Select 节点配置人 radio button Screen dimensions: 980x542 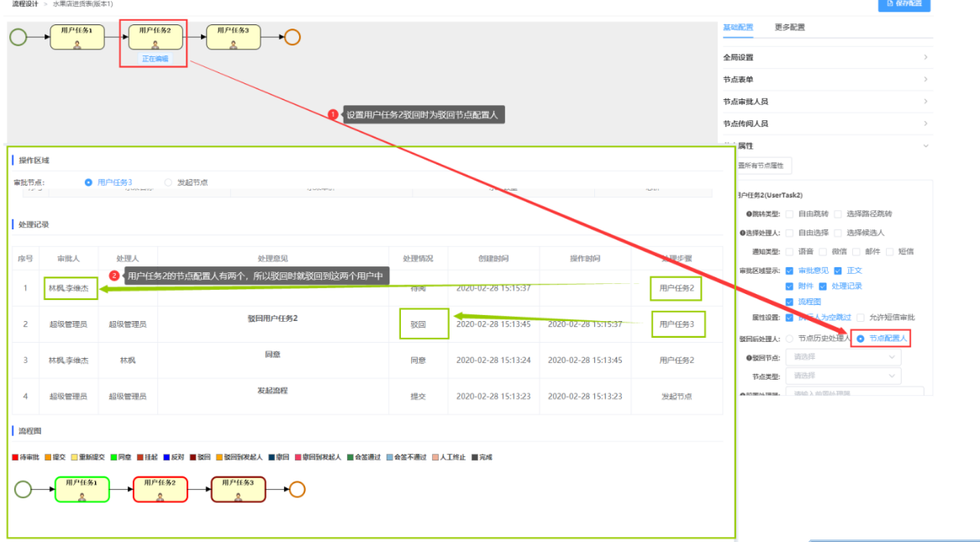point(861,338)
